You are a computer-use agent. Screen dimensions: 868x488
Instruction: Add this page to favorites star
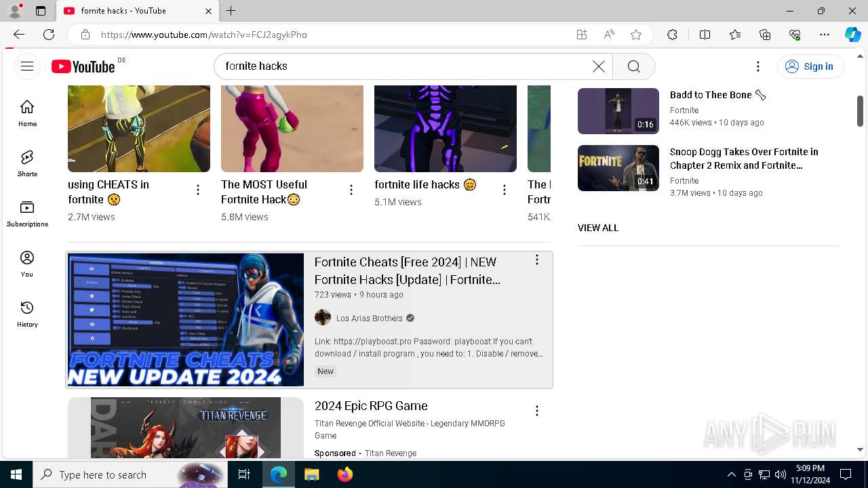click(636, 35)
